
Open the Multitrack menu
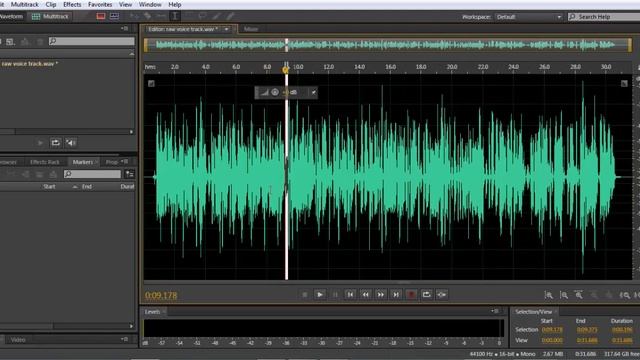click(x=24, y=4)
